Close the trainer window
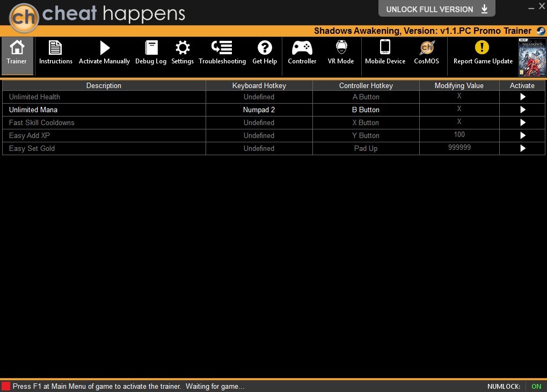The height and width of the screenshot is (392, 547). (x=542, y=6)
